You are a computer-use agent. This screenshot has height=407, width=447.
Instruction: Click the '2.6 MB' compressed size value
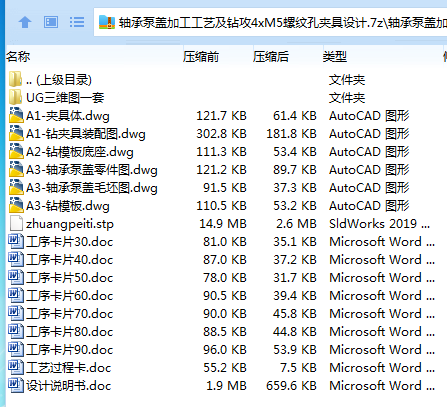tap(296, 223)
